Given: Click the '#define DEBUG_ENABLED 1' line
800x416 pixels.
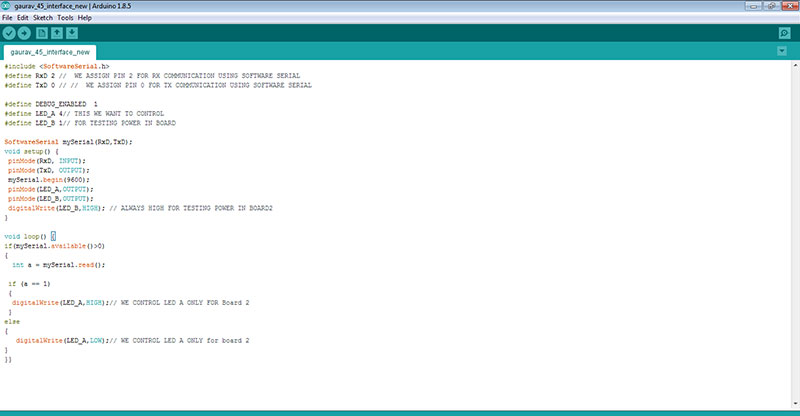Looking at the screenshot, I should coord(51,104).
